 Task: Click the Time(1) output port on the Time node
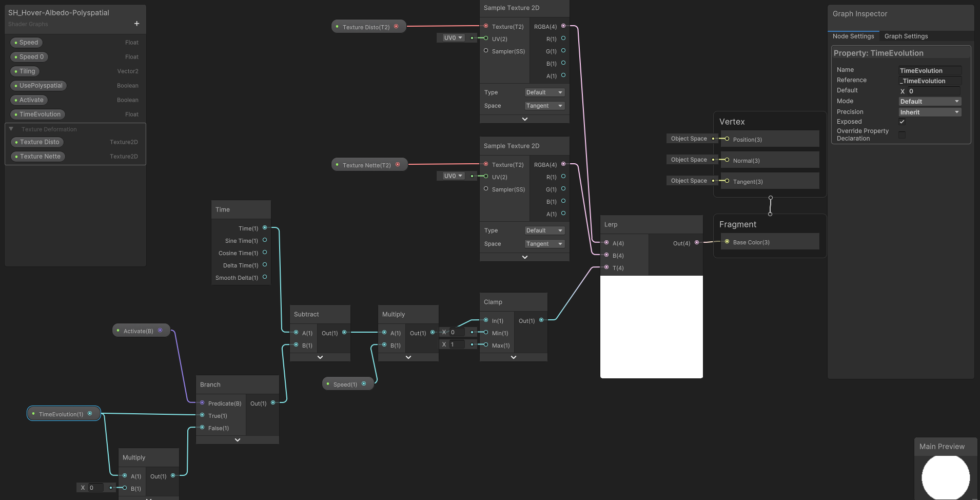click(265, 228)
